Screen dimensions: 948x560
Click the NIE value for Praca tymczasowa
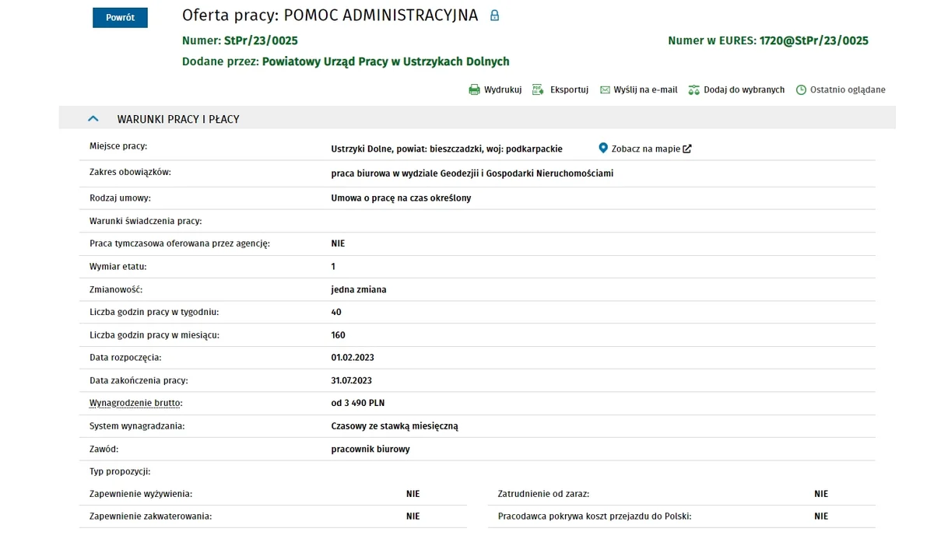point(338,243)
